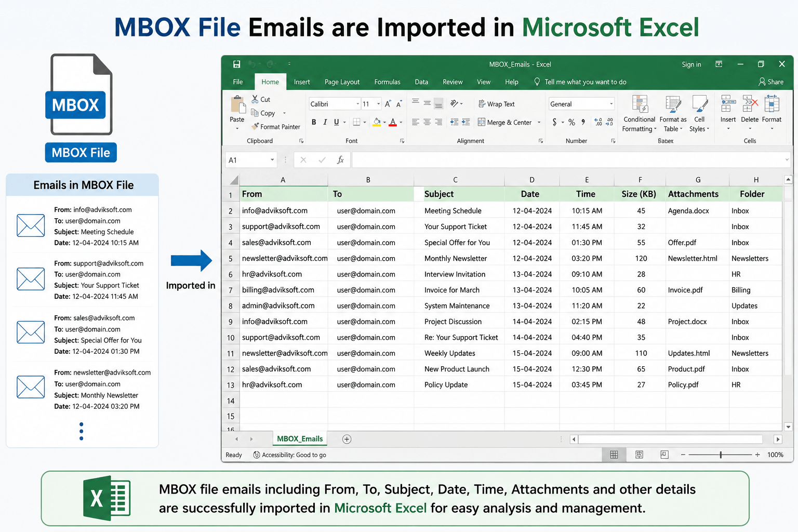Click the Cut scissors icon

[255, 99]
